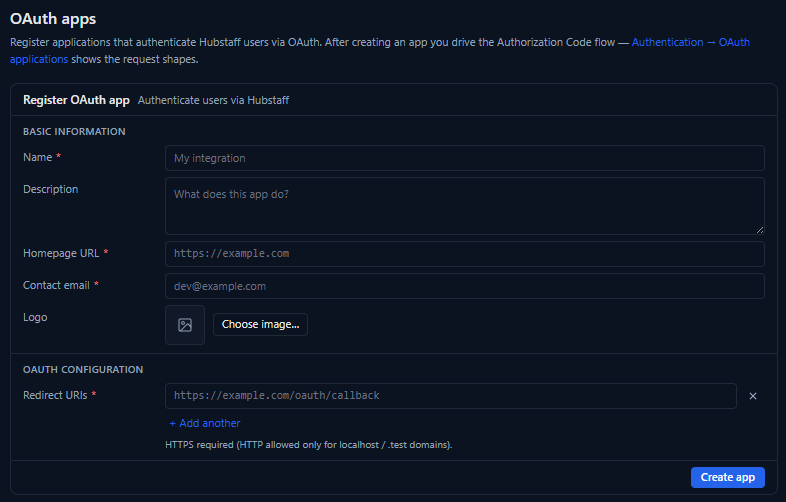Click the Choose image... button
This screenshot has height=502, width=786.
[x=260, y=324]
